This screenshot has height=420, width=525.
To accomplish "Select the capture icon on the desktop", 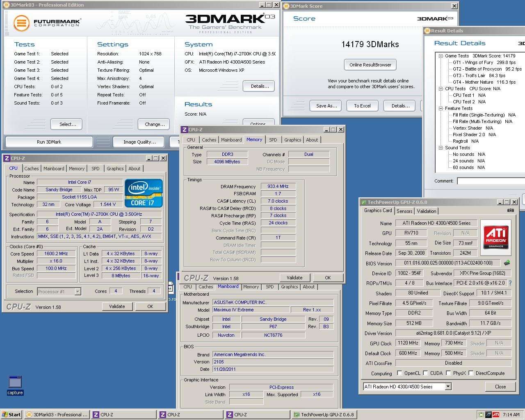I will pos(15,385).
